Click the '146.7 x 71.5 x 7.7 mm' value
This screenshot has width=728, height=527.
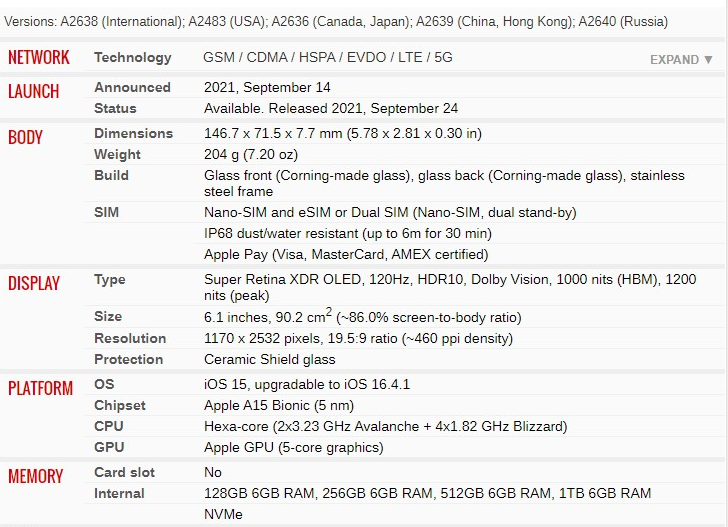point(343,133)
